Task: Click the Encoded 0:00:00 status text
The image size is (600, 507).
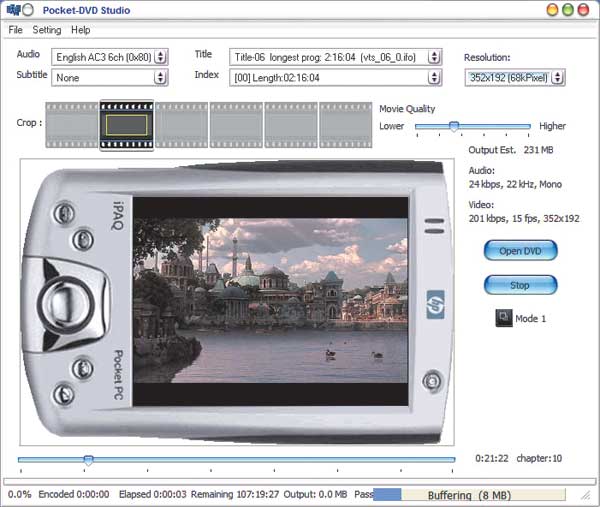Action: (74, 494)
